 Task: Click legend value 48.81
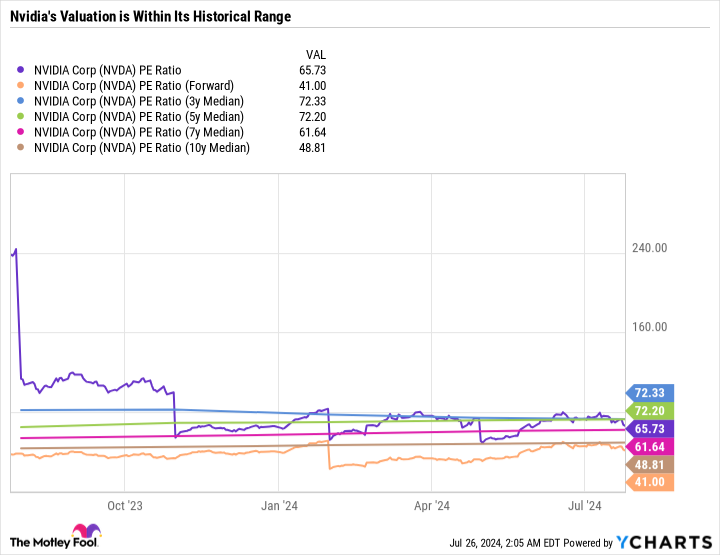pos(312,148)
